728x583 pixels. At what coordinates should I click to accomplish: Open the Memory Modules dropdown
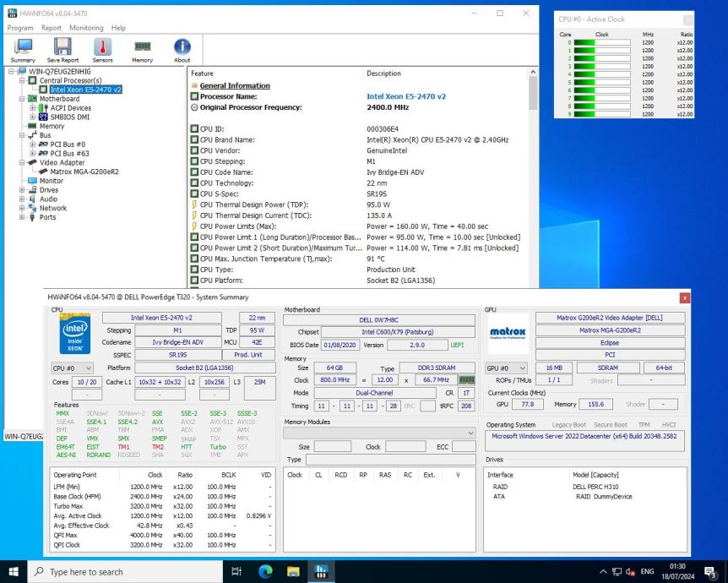pyautogui.click(x=379, y=433)
